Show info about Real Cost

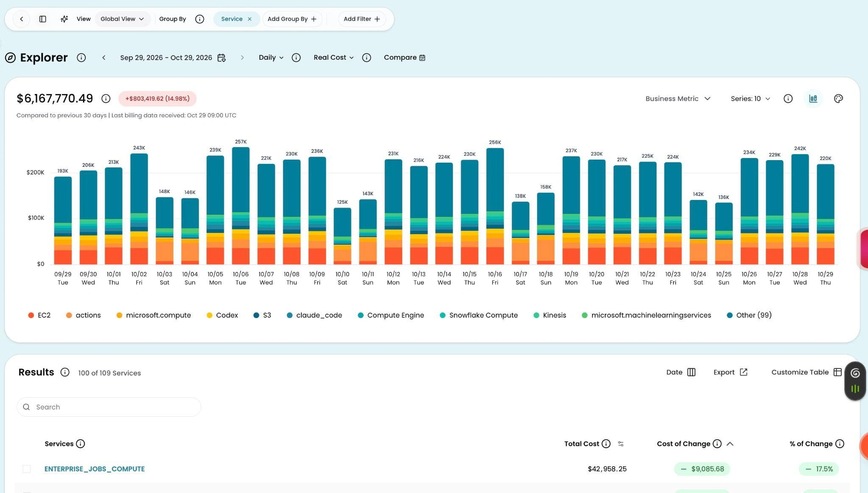[367, 58]
